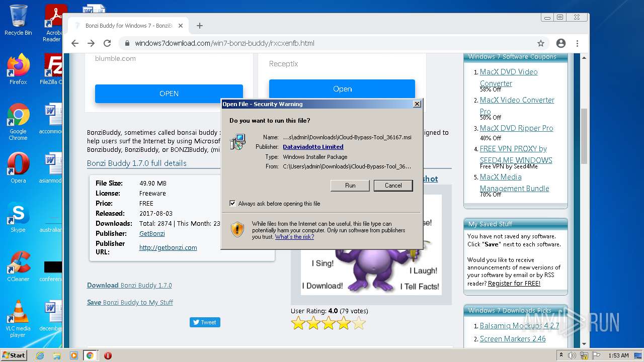Click the red Opera-like taskbar icon
This screenshot has height=362, width=644.
(x=108, y=355)
